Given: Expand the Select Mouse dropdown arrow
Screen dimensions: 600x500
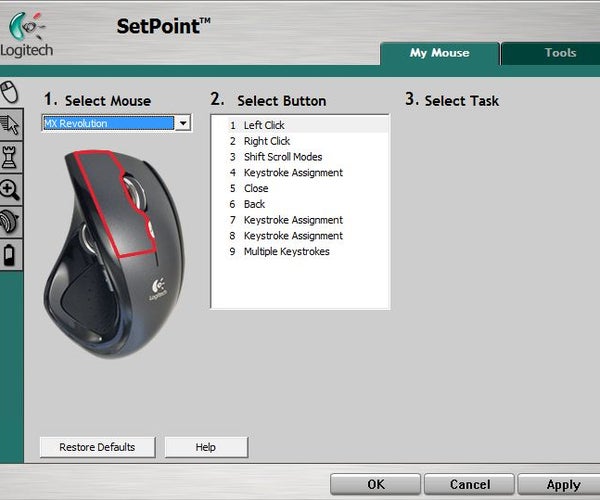Looking at the screenshot, I should click(183, 123).
